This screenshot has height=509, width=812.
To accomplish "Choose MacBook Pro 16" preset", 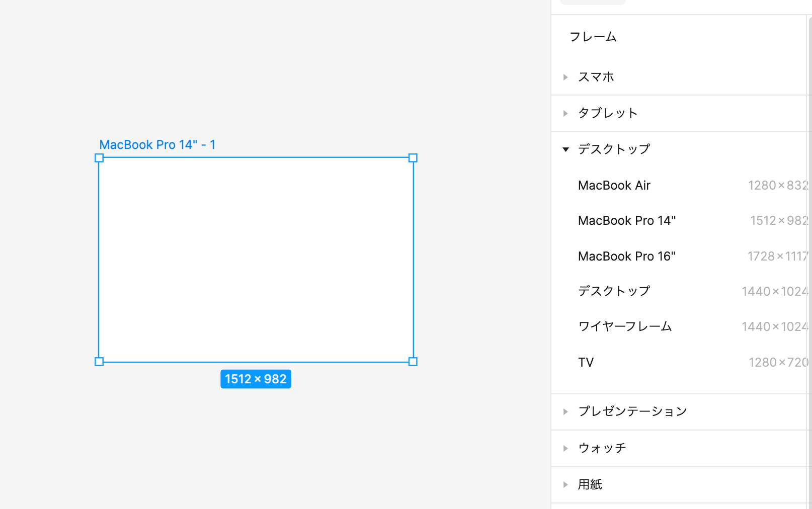I will tap(679, 256).
